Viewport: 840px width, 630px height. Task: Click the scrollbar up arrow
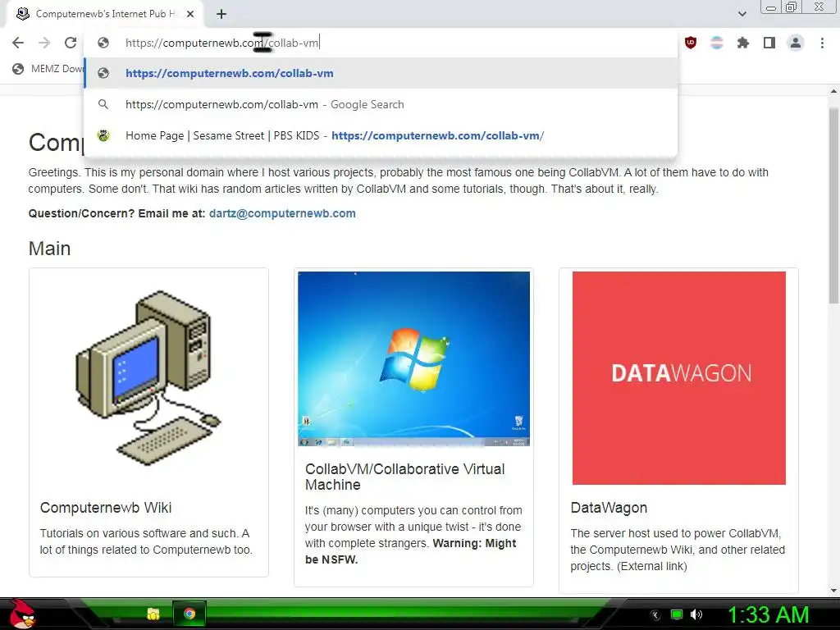[x=833, y=92]
